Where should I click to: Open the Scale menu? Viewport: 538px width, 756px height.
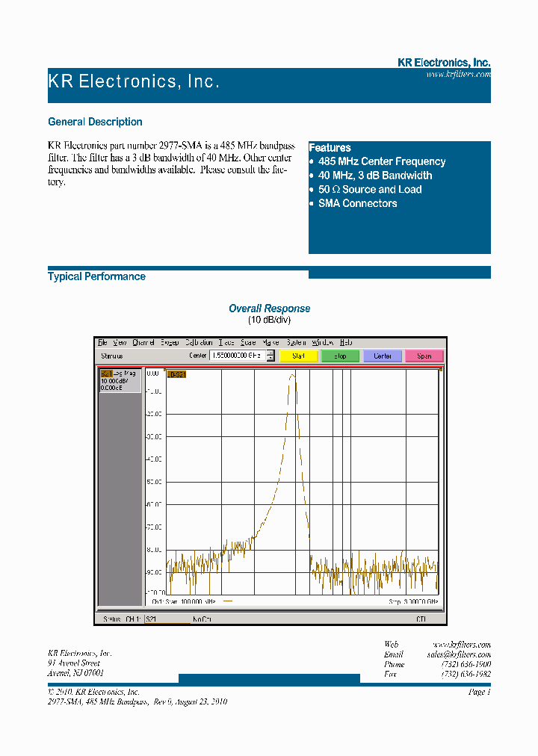click(248, 342)
